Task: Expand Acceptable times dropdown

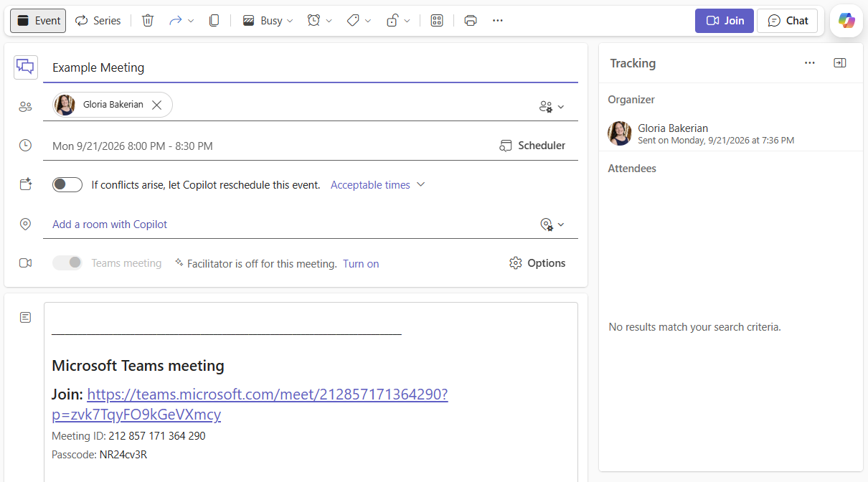Action: pos(377,185)
